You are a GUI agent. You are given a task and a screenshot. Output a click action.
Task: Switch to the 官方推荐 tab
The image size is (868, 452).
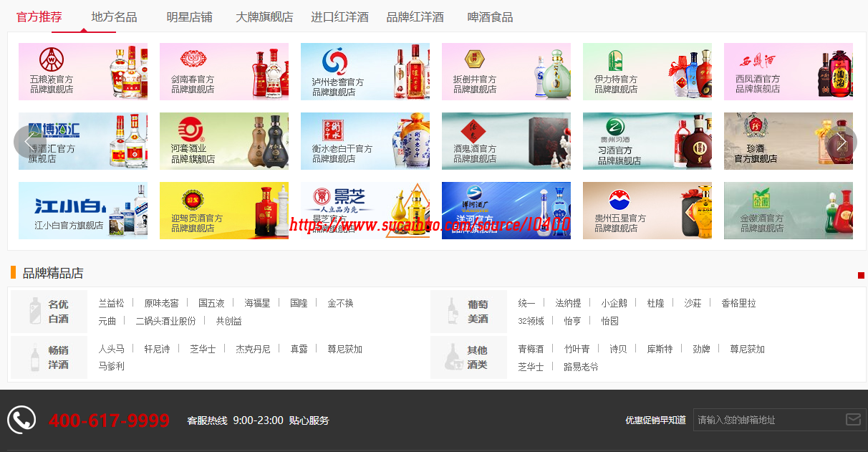(39, 17)
